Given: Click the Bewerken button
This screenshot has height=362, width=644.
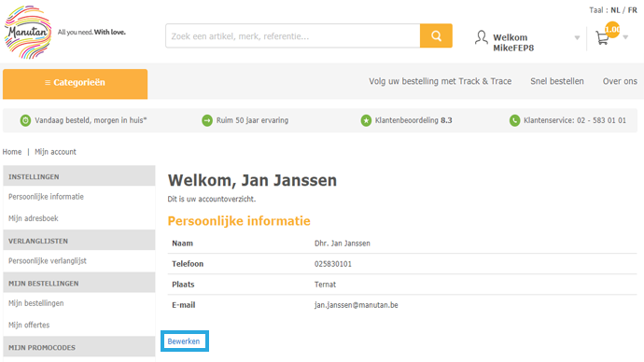Looking at the screenshot, I should tap(185, 341).
